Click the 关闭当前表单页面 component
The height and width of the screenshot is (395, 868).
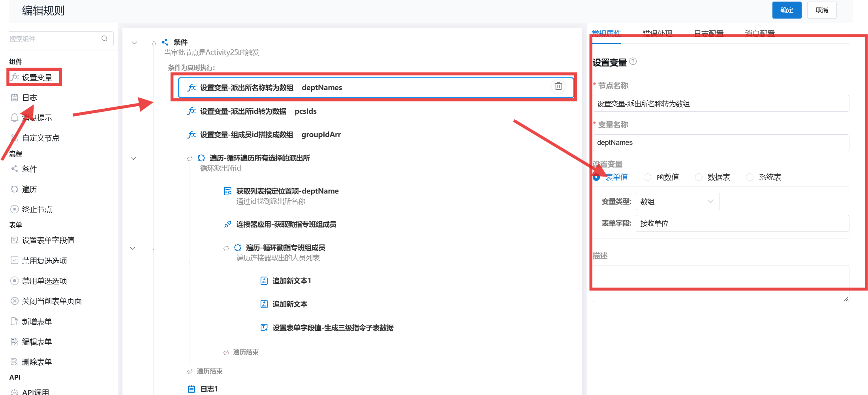[51, 301]
